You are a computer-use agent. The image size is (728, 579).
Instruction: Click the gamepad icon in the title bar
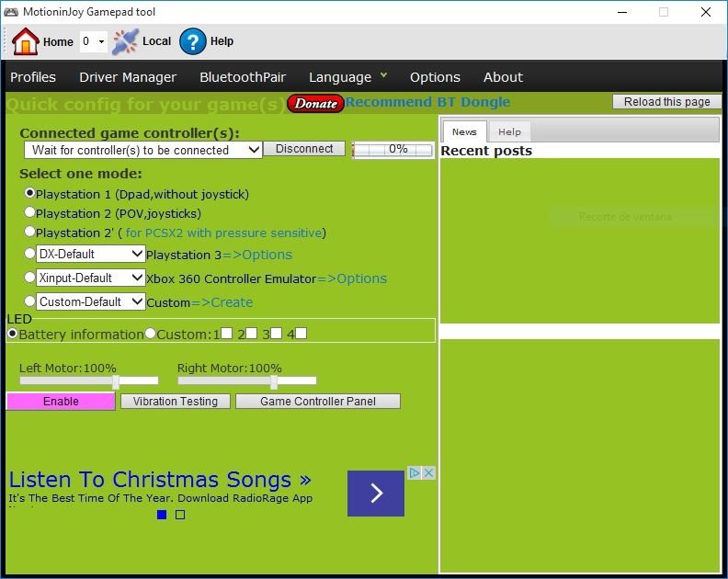[x=11, y=12]
